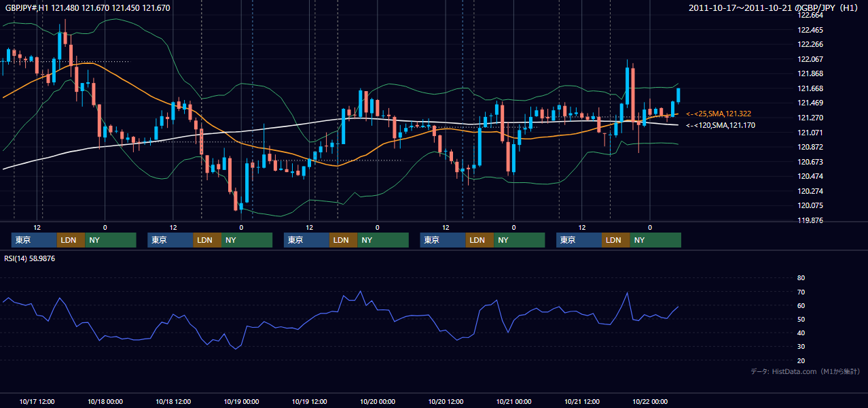Click price axis label 121.270
Viewport: 868px width, 408px height.
pyautogui.click(x=811, y=118)
